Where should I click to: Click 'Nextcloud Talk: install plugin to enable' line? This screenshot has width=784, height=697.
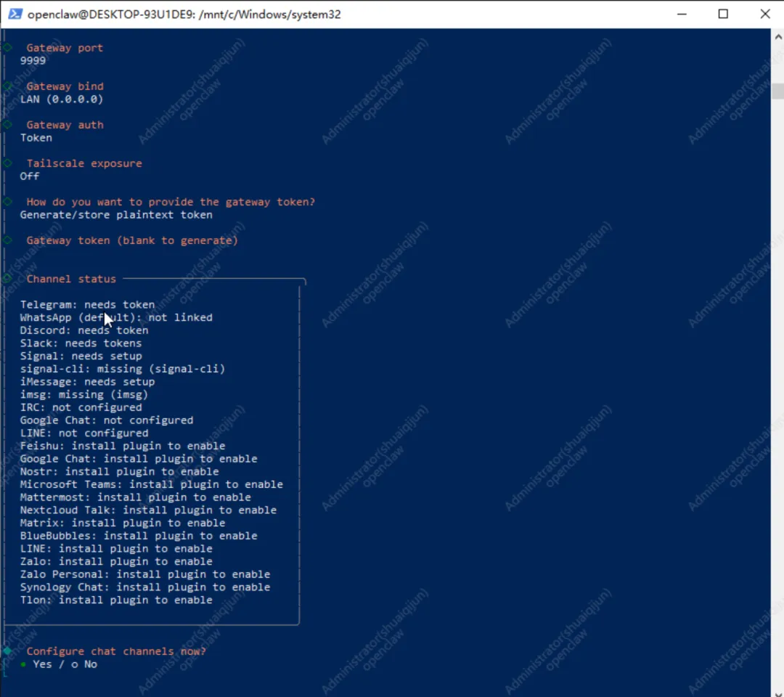point(149,510)
